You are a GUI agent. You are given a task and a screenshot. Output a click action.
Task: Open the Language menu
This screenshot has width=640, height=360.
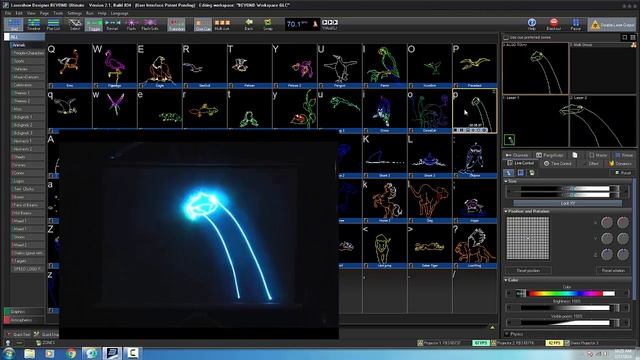click(119, 13)
